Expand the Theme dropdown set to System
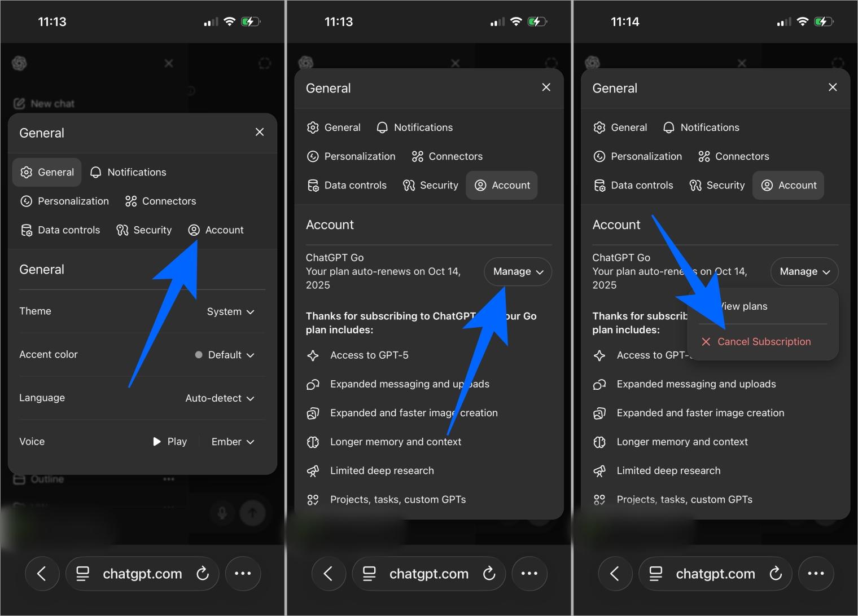This screenshot has width=858, height=616. coord(230,311)
